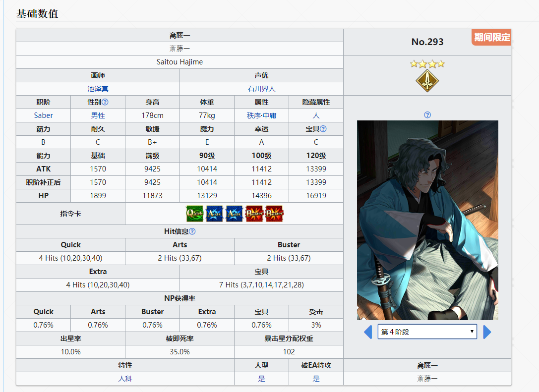This screenshot has height=392, width=539.
Task: Click 是 link under 被EA特攻
Action: click(316, 379)
